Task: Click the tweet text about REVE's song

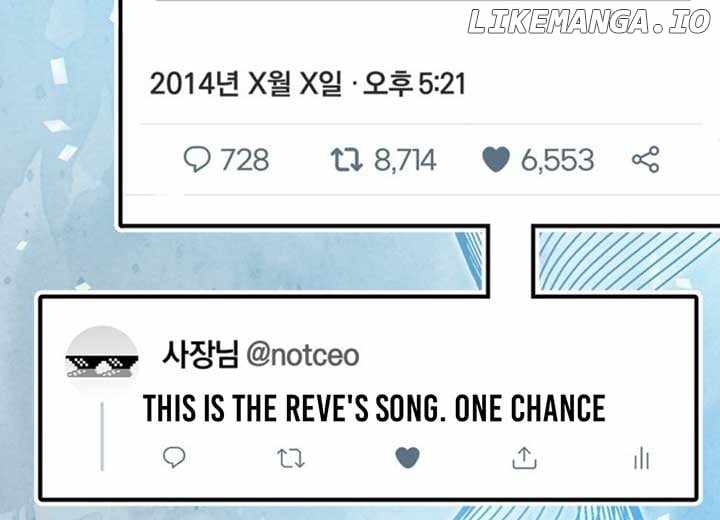Action: tap(374, 408)
